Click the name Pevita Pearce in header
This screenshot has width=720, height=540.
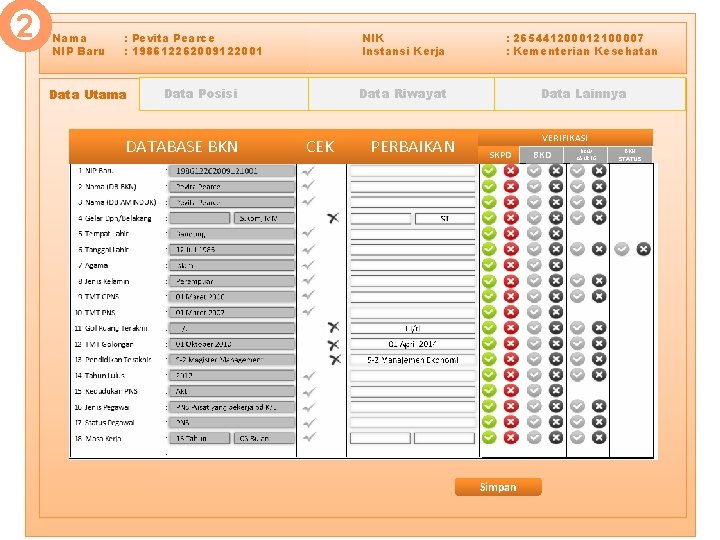[x=173, y=38]
